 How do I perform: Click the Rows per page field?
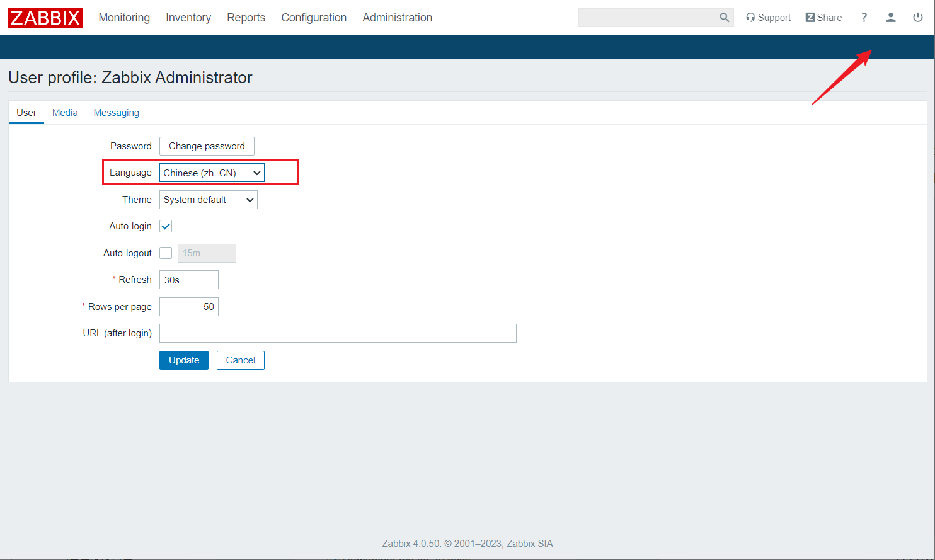point(189,307)
